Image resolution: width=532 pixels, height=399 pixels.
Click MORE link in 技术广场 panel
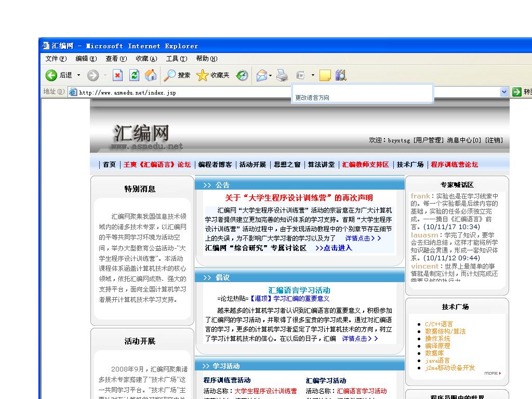click(x=493, y=373)
